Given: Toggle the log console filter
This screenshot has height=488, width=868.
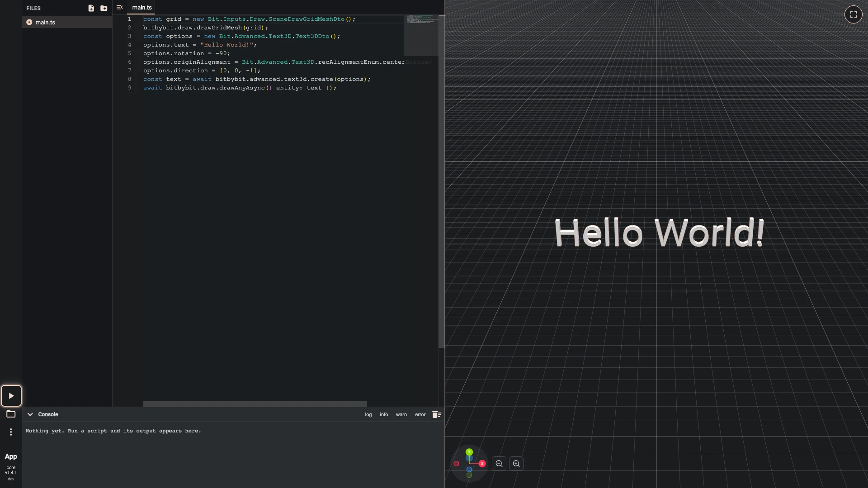Looking at the screenshot, I should (368, 414).
